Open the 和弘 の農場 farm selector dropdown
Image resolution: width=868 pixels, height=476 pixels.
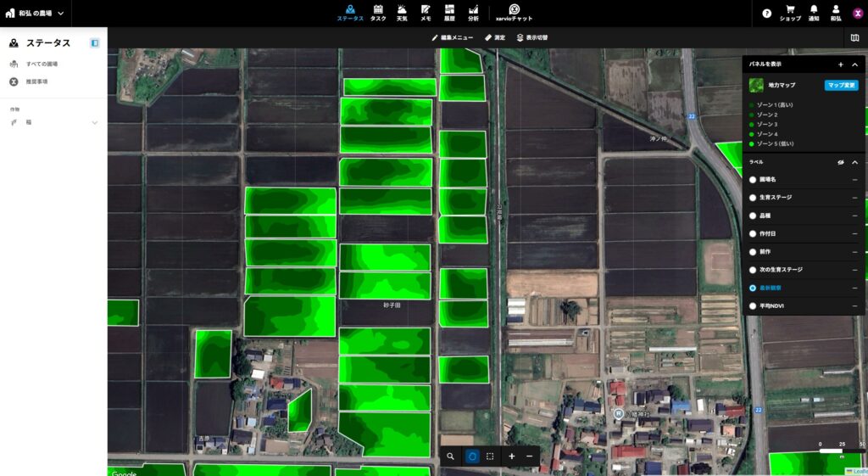pyautogui.click(x=36, y=14)
